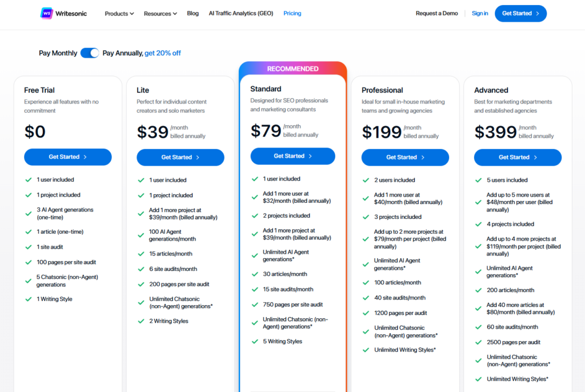Select Get Started for Professional plan

point(405,157)
